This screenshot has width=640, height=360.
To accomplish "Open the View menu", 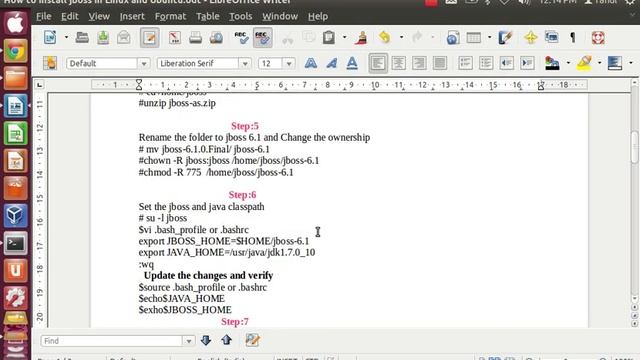I will coord(99,16).
